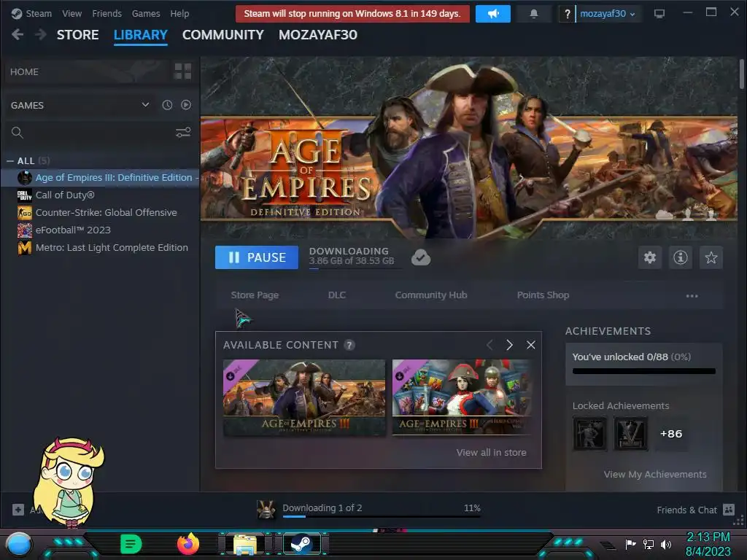The height and width of the screenshot is (560, 747).
Task: Click the cloud sync status icon
Action: pyautogui.click(x=421, y=257)
